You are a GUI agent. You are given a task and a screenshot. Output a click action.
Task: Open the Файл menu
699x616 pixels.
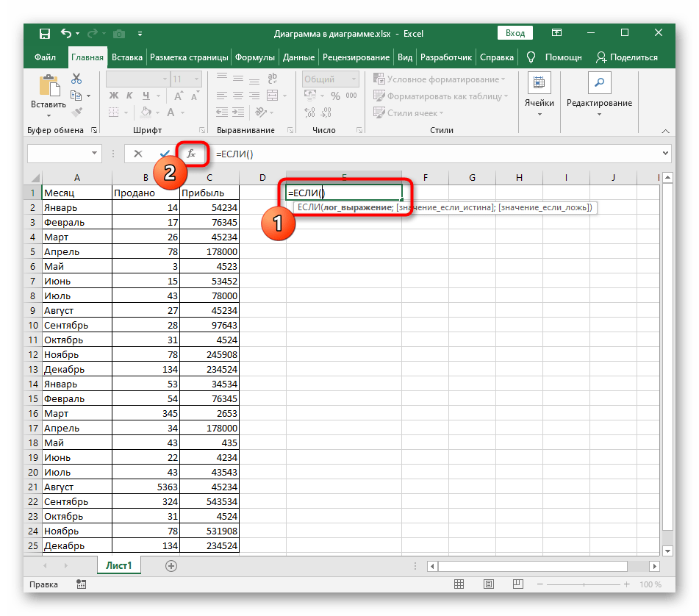click(x=45, y=57)
